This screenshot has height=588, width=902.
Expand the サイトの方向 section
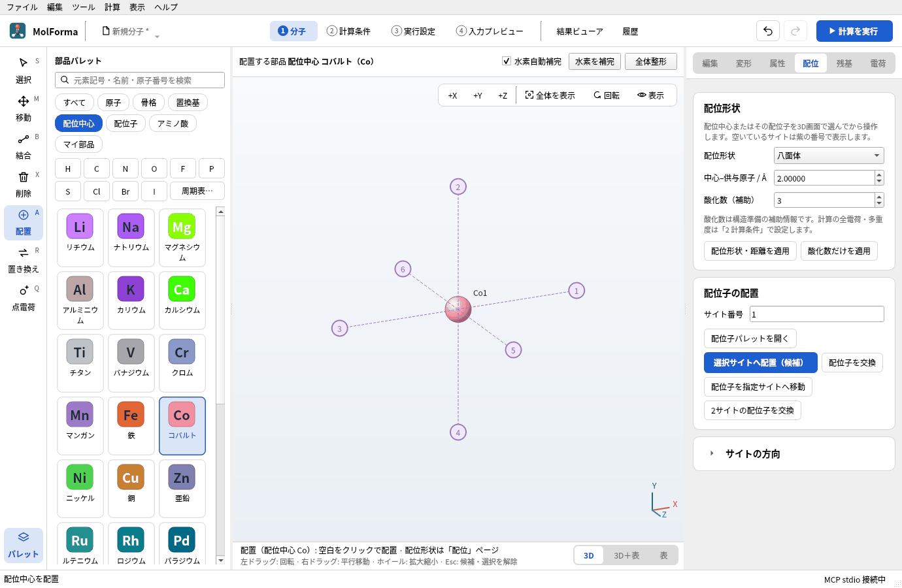click(794, 454)
